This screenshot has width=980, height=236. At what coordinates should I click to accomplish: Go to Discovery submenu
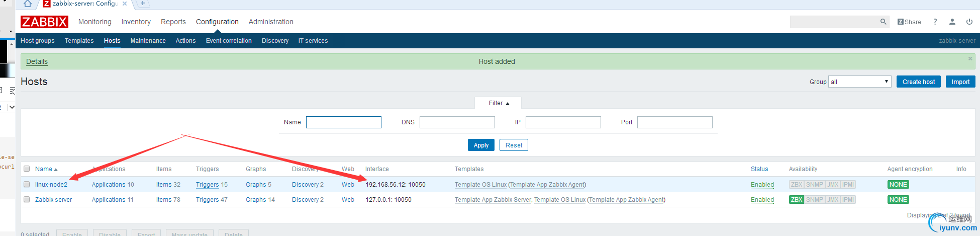click(x=275, y=41)
